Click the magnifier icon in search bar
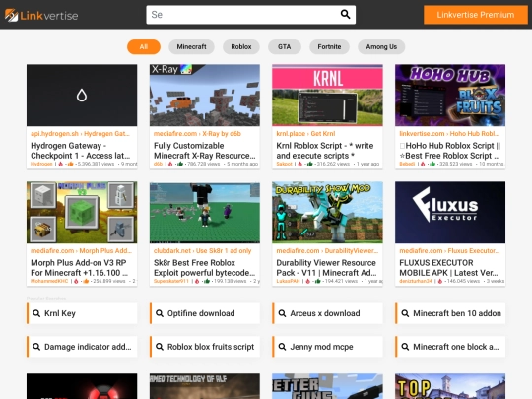This screenshot has width=532, height=399. pyautogui.click(x=345, y=14)
